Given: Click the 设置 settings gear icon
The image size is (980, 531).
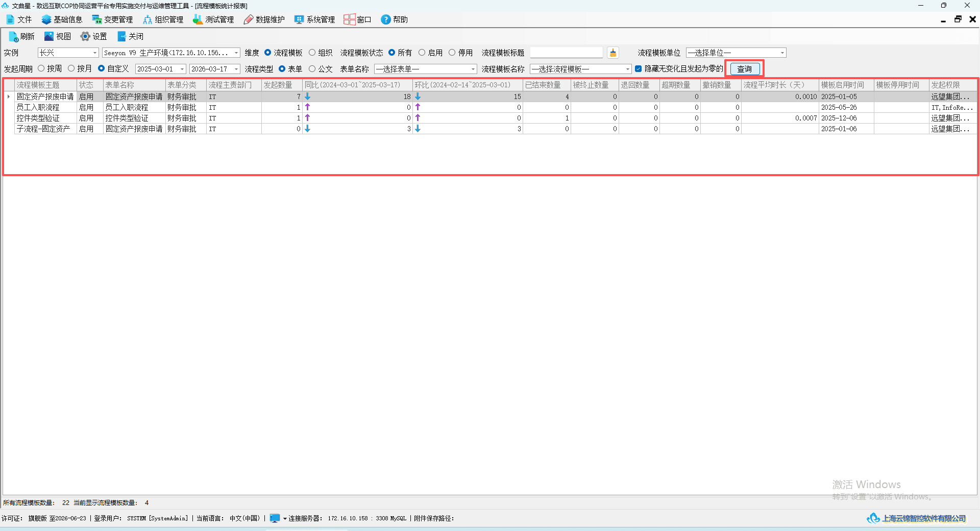Looking at the screenshot, I should coord(85,36).
